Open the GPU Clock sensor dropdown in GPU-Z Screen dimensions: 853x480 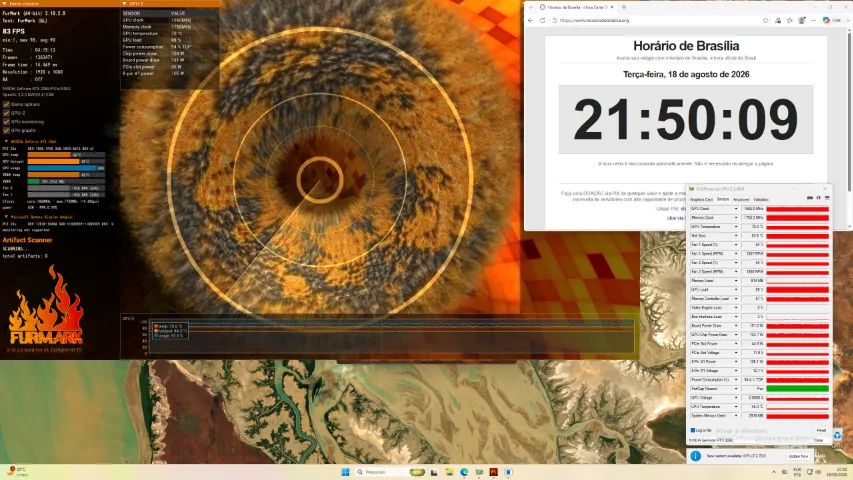point(735,209)
